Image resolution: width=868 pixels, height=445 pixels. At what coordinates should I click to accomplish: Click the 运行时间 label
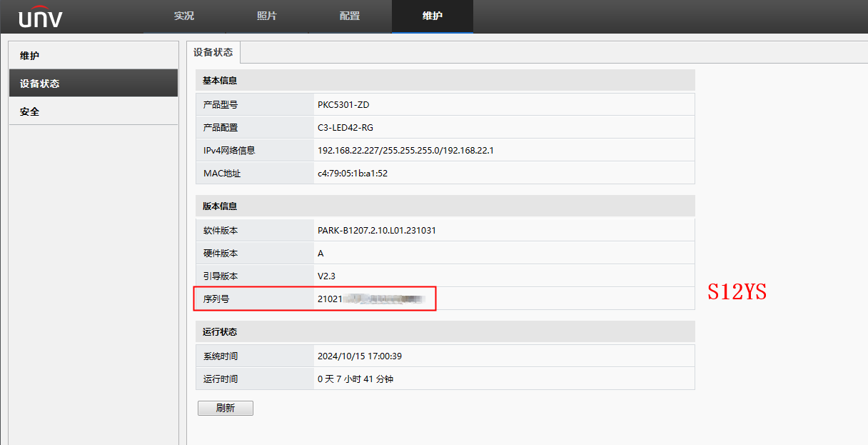coord(221,379)
